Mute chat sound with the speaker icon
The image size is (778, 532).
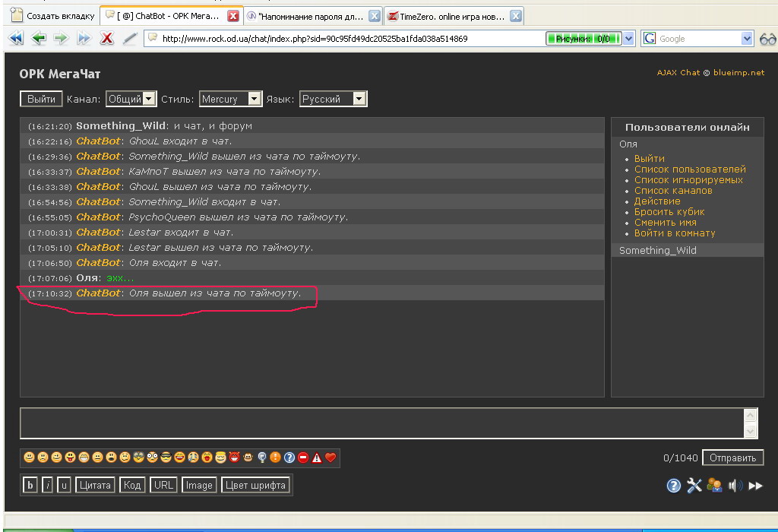point(735,486)
